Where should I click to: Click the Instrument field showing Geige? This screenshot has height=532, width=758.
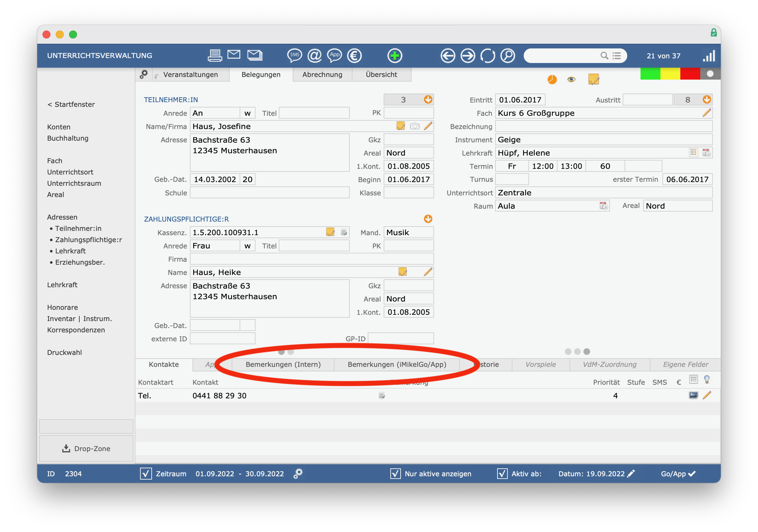[604, 140]
